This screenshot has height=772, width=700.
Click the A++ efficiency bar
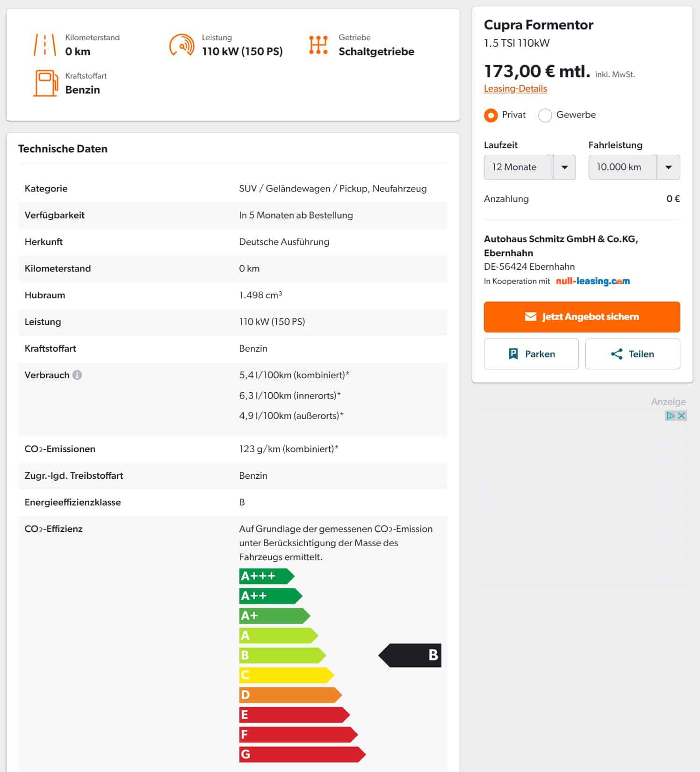point(271,596)
